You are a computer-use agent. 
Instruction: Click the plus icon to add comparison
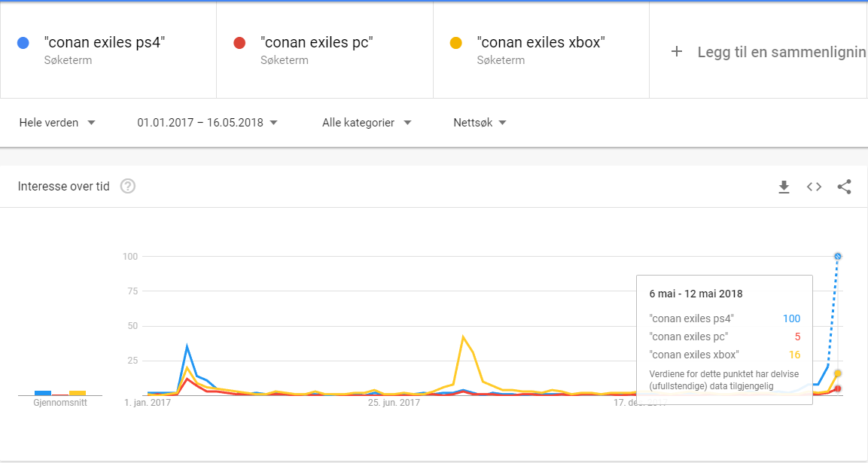click(677, 51)
